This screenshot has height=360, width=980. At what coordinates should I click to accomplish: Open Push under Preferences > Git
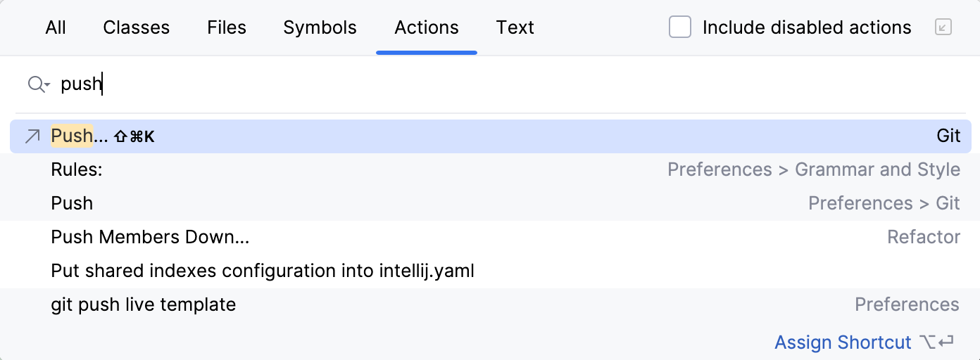73,203
